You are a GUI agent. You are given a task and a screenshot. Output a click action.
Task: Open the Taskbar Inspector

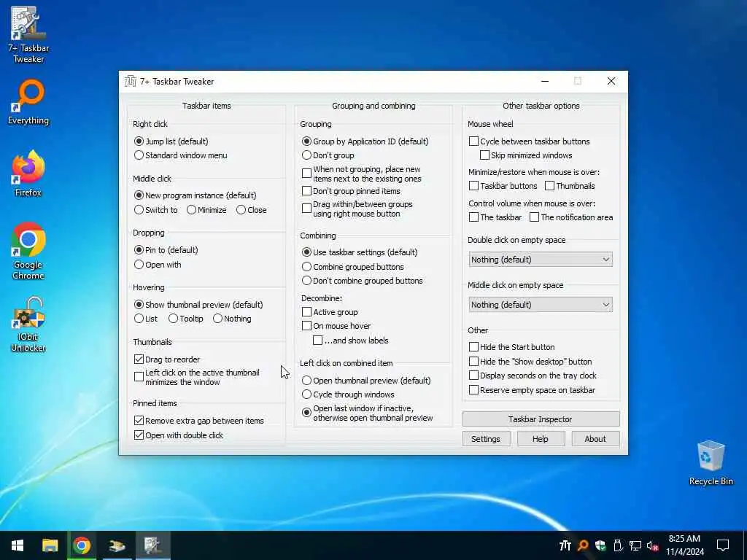click(541, 419)
